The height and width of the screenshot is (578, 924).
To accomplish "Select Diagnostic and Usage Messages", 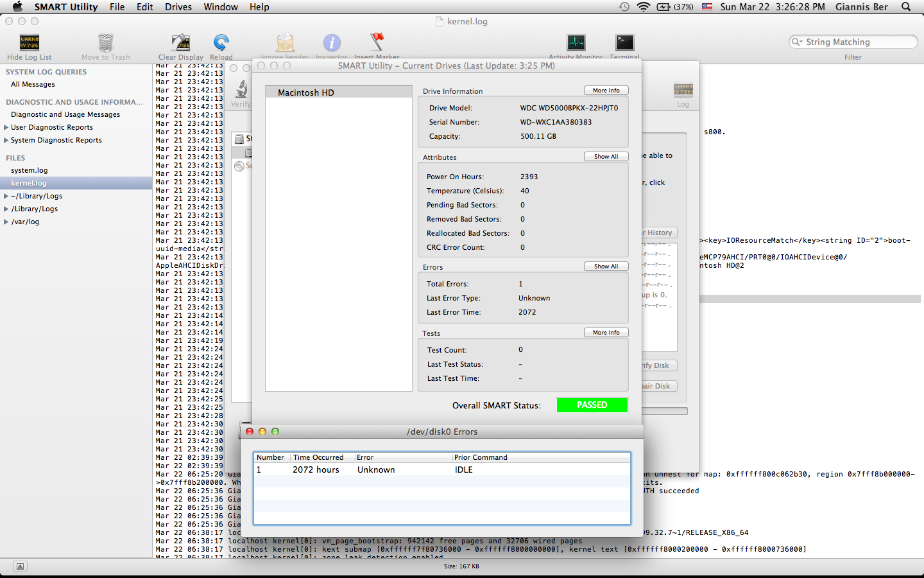I will point(65,114).
